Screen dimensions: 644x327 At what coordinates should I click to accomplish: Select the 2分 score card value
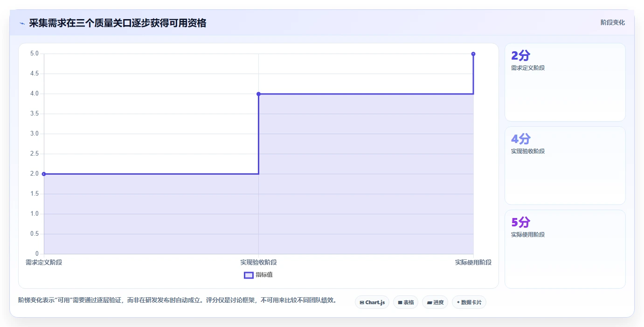pos(521,56)
